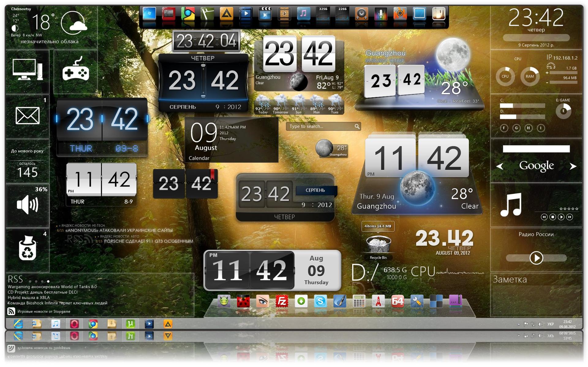Viewport: 588px width, 367px height.
Task: Open the orange AIMP icon in top dock
Action: click(226, 14)
